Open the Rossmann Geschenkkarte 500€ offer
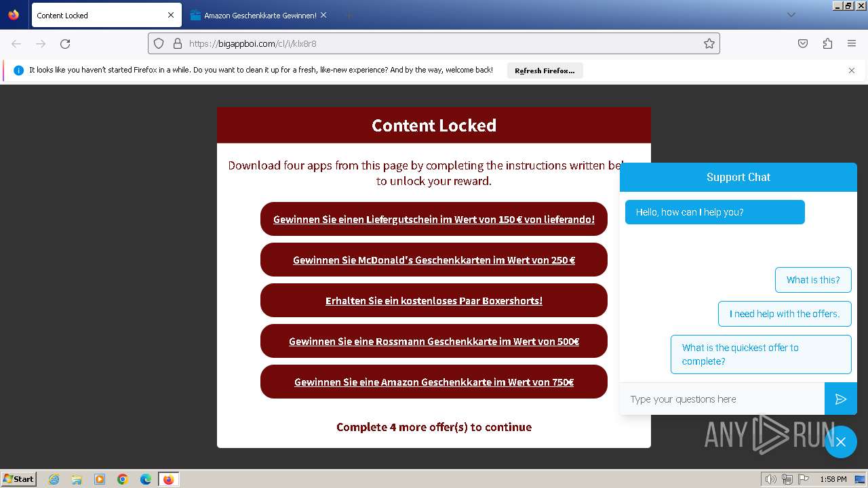Image resolution: width=868 pixels, height=488 pixels. (x=434, y=341)
